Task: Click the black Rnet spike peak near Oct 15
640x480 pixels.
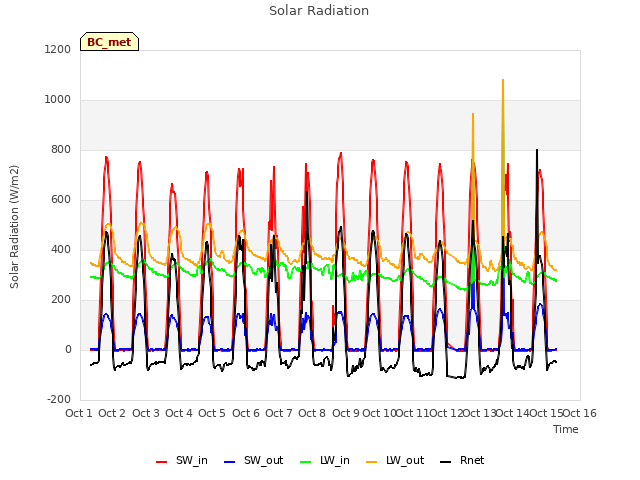Action: 537,150
